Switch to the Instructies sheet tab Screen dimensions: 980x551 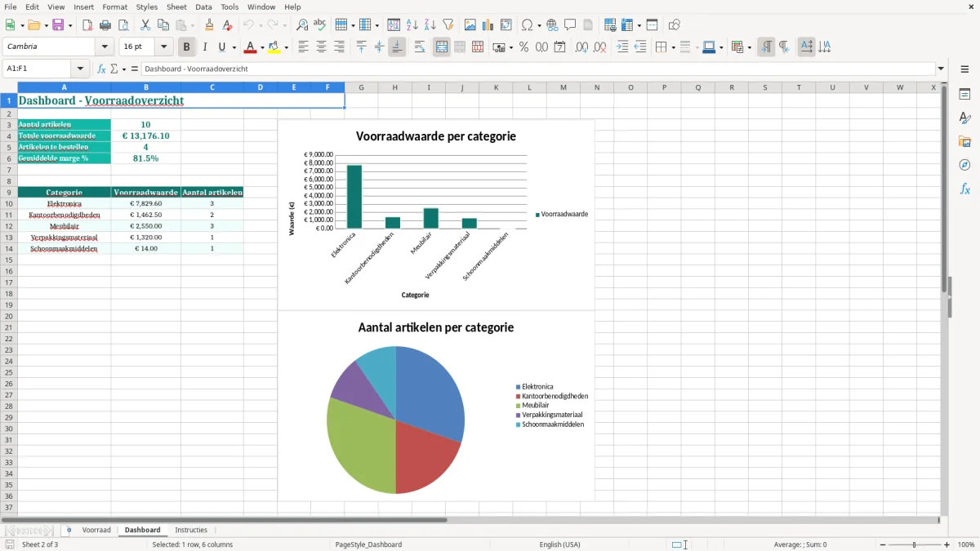pyautogui.click(x=191, y=530)
